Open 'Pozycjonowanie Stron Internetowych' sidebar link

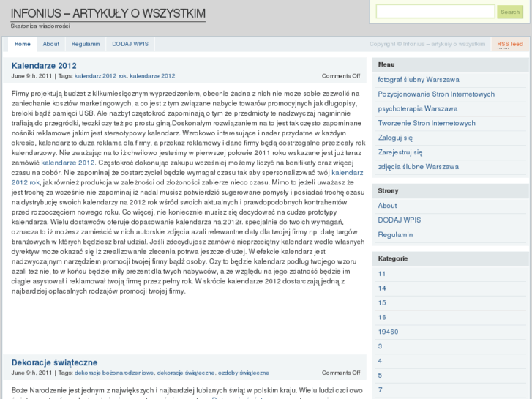(x=436, y=94)
